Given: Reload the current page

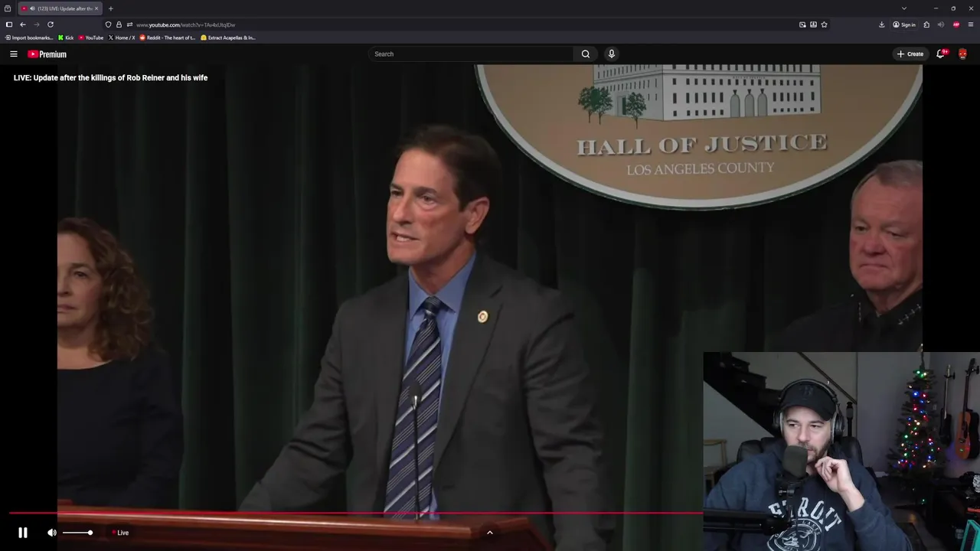Looking at the screenshot, I should [x=51, y=24].
